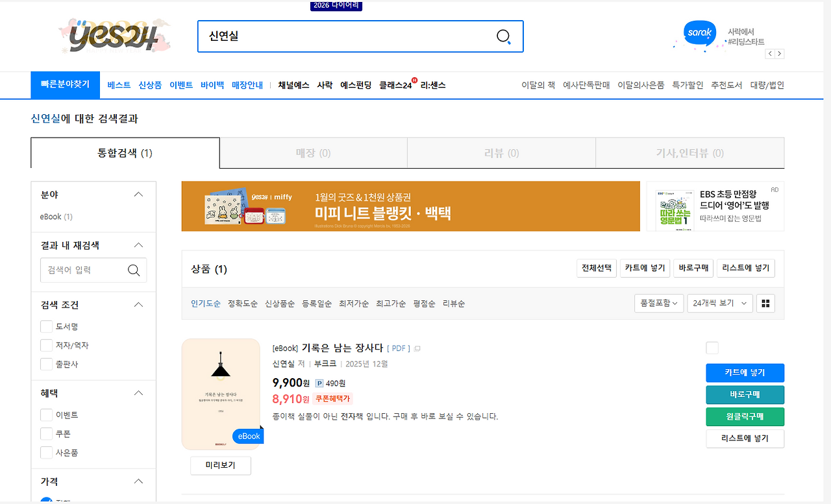
Task: Collapse the 분야 filter section
Action: tap(138, 193)
